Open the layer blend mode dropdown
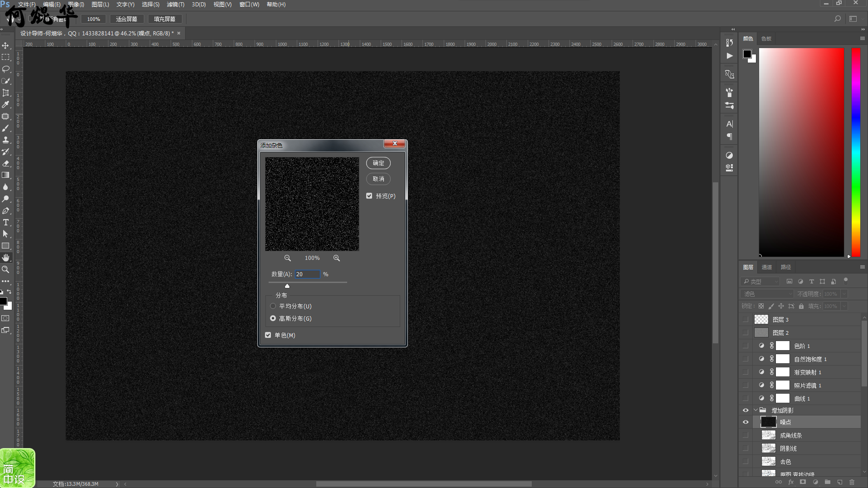868x488 pixels. [x=767, y=294]
